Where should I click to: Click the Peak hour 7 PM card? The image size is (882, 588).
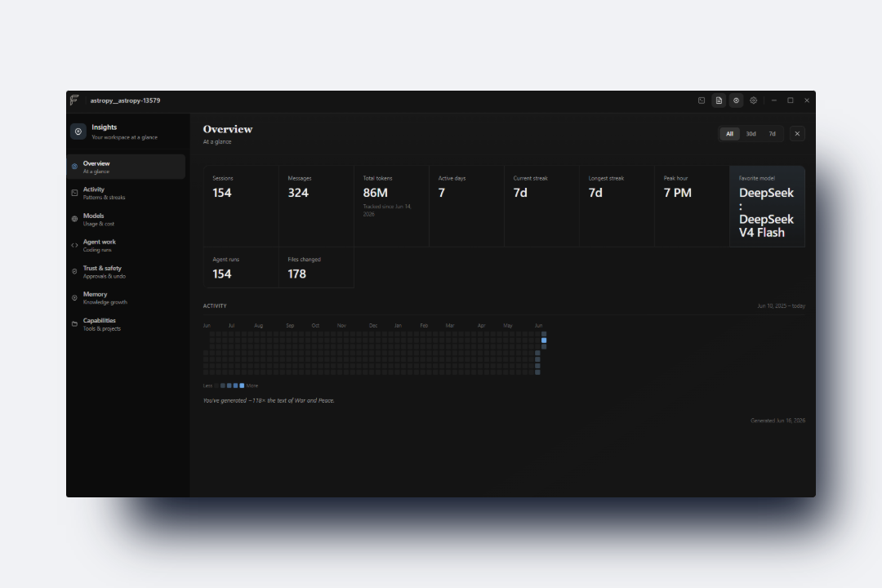click(692, 206)
